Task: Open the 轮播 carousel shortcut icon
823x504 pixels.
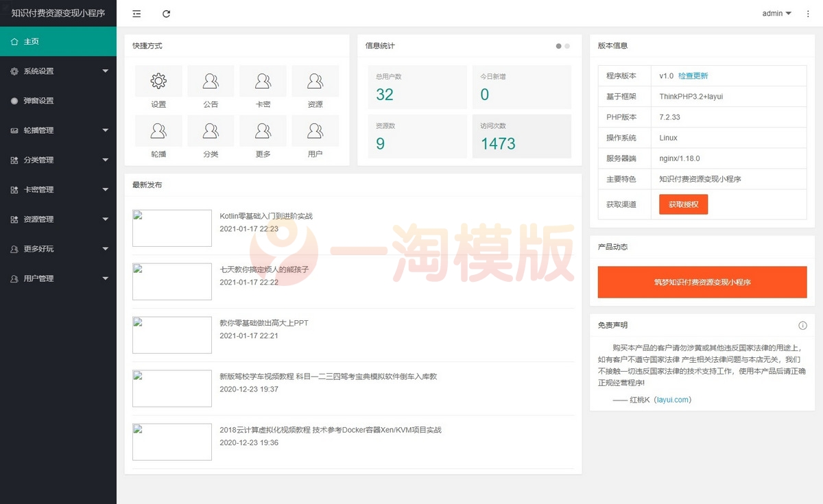Action: point(158,130)
